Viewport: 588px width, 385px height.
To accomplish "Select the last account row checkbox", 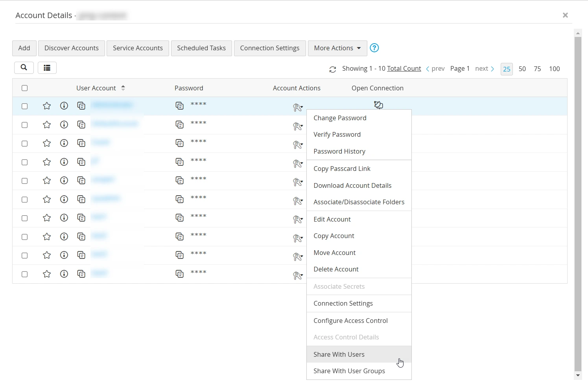I will [25, 274].
